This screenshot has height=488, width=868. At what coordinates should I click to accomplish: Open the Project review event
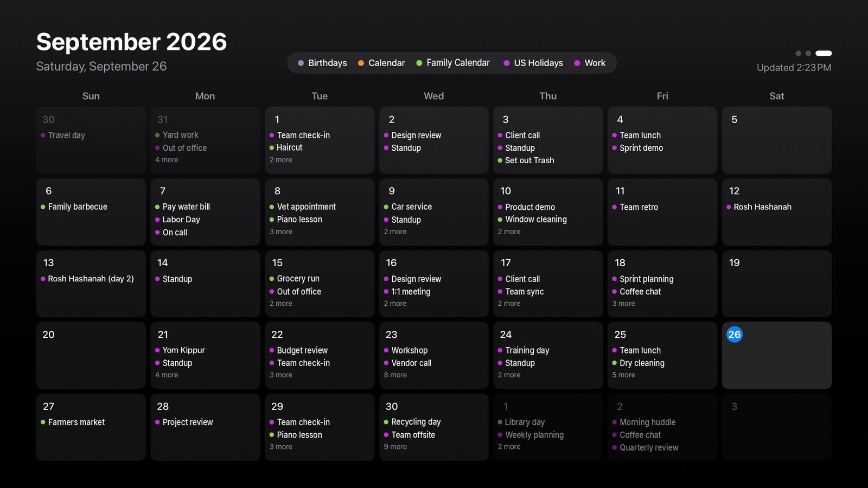pyautogui.click(x=184, y=422)
